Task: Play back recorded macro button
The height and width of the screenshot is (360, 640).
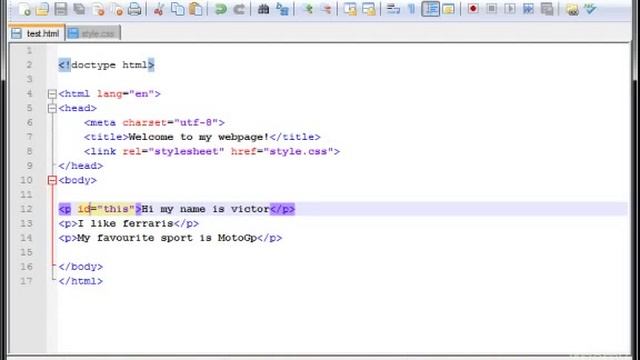Action: [x=510, y=9]
